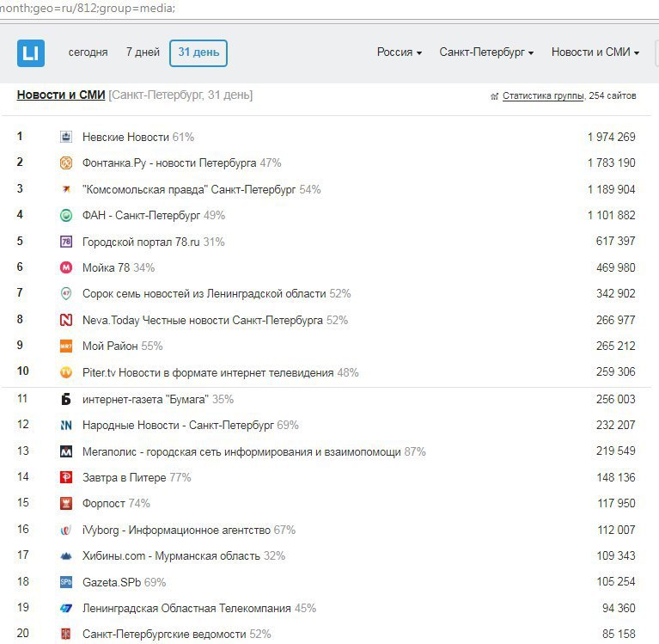659x644 pixels.
Task: Open Piter.tv Новости в формате link
Action: point(208,372)
